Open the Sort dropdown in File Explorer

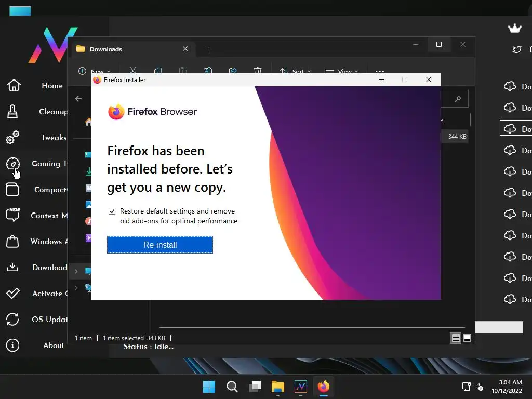(295, 71)
